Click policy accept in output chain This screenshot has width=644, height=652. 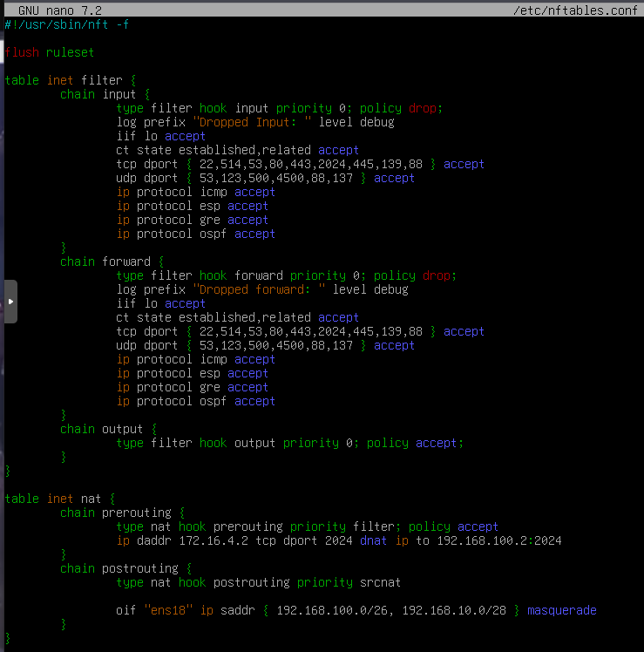click(414, 443)
